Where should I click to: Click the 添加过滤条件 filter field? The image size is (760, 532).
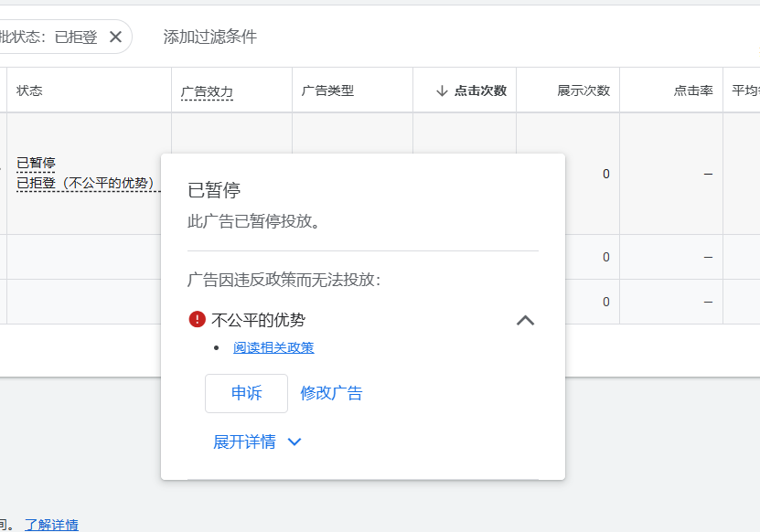(209, 37)
